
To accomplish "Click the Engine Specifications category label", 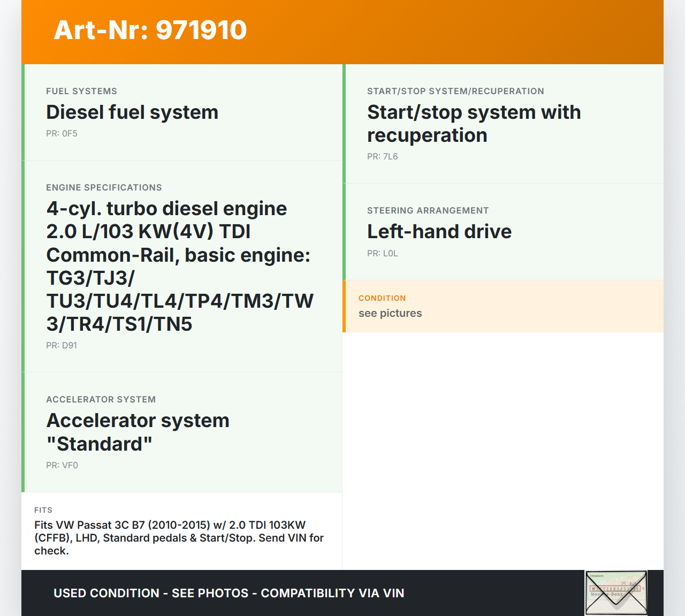I will pyautogui.click(x=104, y=188).
